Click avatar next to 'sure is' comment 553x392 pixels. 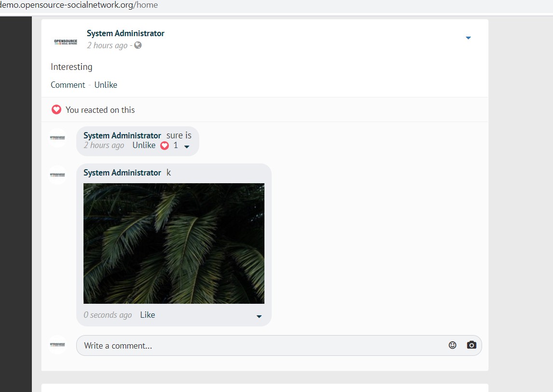point(57,137)
